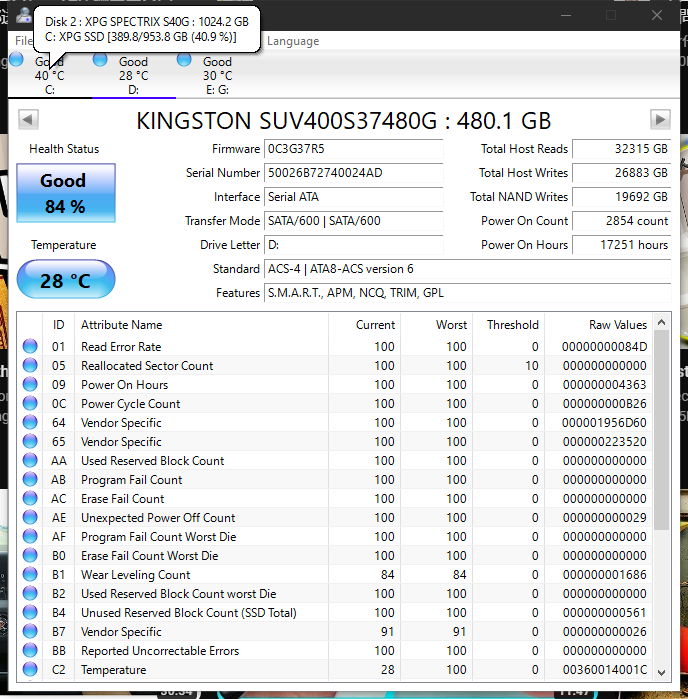The image size is (688, 699).
Task: Select the Wear Leveling Count attribute name
Action: pos(136,575)
